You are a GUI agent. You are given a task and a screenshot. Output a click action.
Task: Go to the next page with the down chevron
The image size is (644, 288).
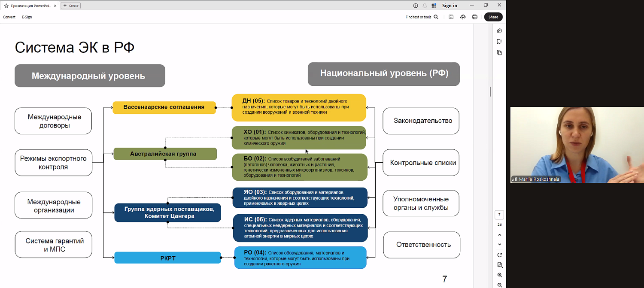pos(499,244)
